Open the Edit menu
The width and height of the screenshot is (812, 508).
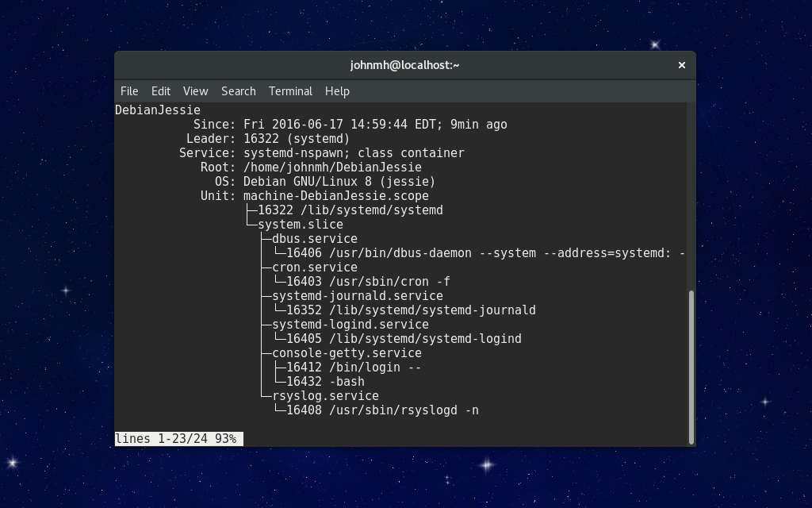click(x=160, y=91)
